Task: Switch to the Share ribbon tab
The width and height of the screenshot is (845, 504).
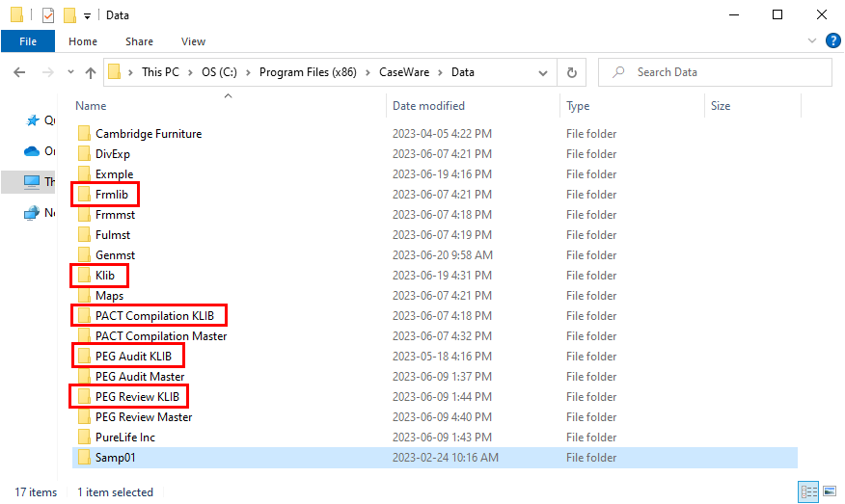Action: [140, 41]
